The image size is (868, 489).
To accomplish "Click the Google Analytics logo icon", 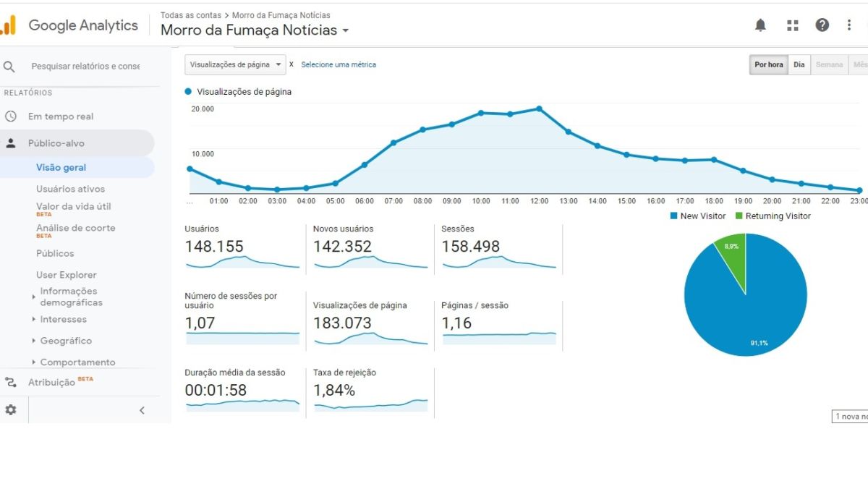I will [x=8, y=25].
